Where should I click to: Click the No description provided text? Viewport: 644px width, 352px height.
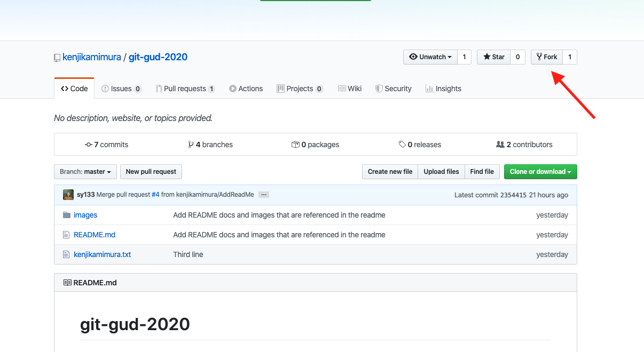tap(133, 118)
